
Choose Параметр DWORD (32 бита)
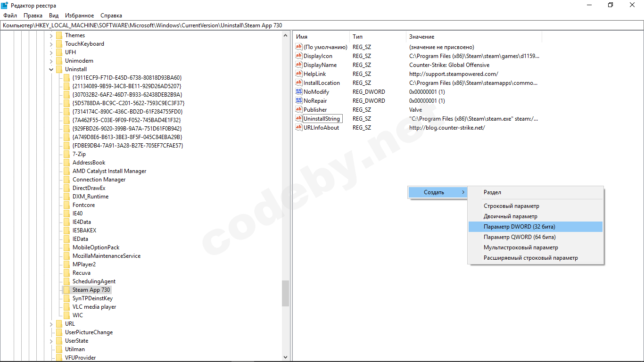pos(536,227)
